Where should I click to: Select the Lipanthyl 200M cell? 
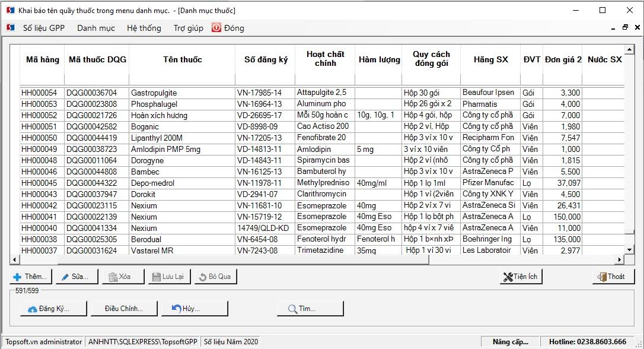coord(182,138)
